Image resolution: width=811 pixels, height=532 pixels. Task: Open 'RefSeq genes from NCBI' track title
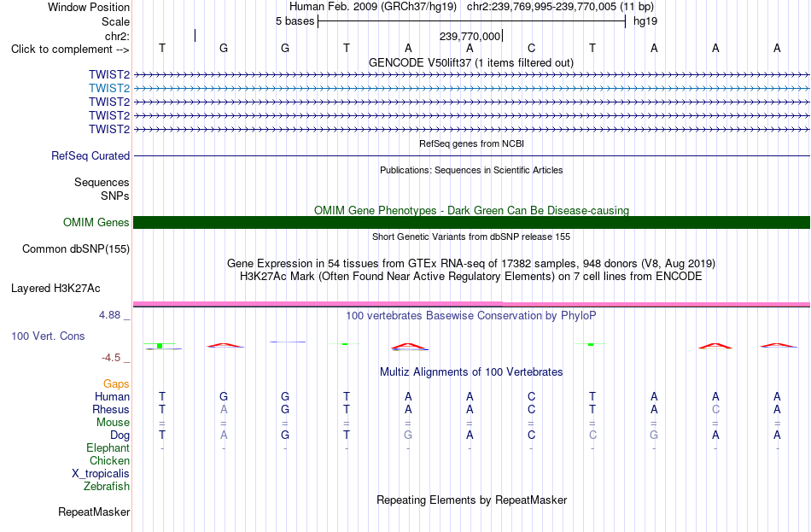click(x=471, y=143)
